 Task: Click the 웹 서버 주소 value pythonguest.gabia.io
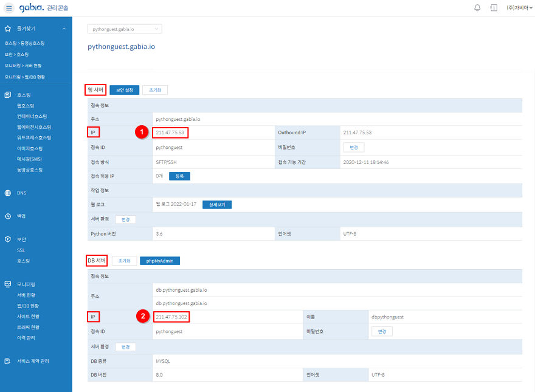(178, 119)
